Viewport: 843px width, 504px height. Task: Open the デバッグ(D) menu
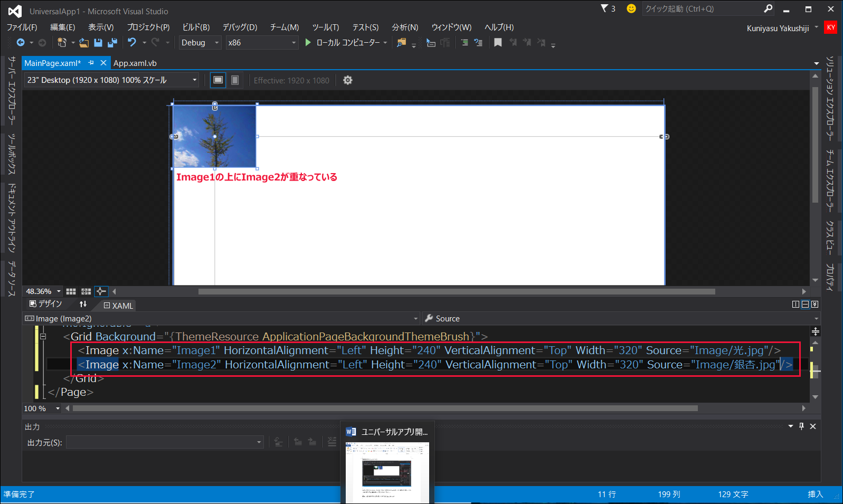[240, 27]
